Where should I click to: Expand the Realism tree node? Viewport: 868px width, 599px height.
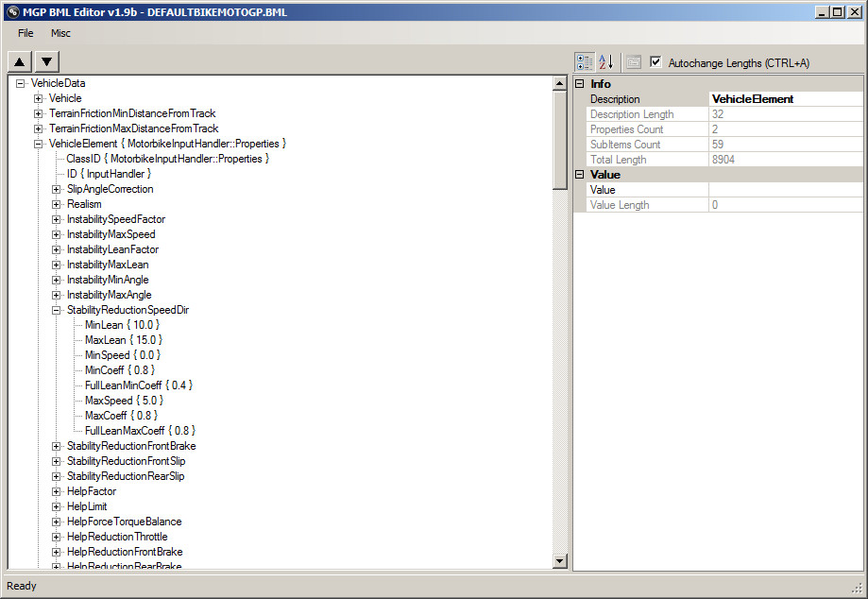(56, 204)
